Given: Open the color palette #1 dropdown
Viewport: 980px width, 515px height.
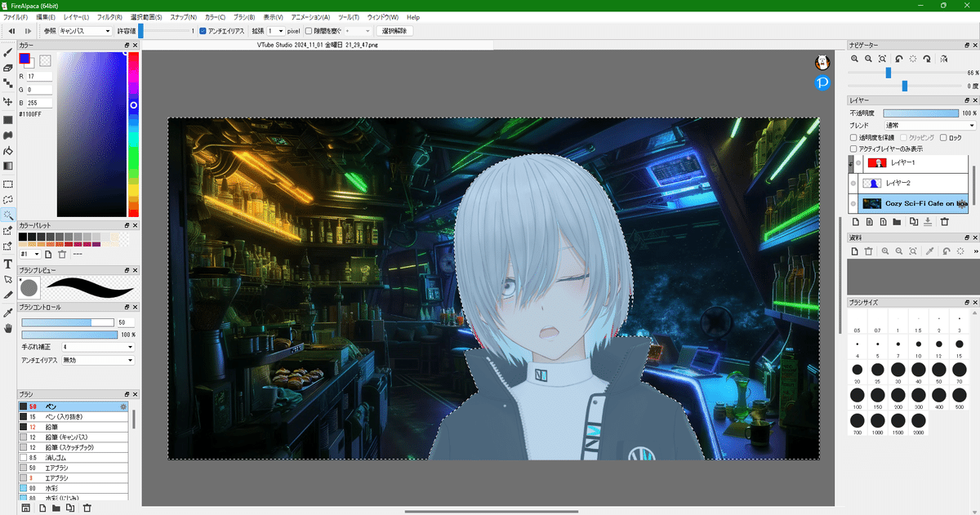Looking at the screenshot, I should pos(30,255).
